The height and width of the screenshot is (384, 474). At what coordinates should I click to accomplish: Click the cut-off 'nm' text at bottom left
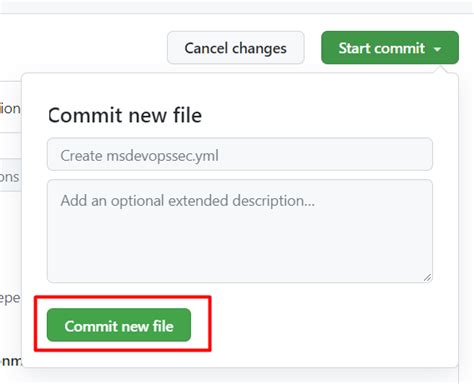point(11,361)
